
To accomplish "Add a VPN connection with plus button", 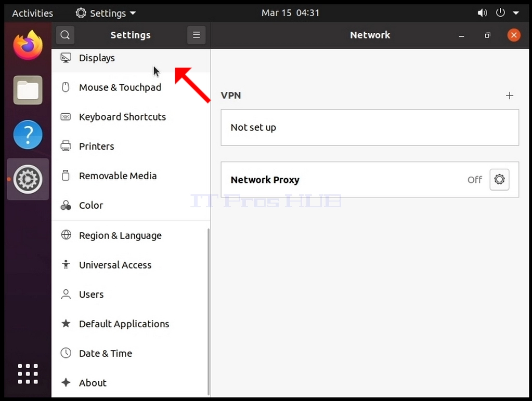I will (510, 96).
